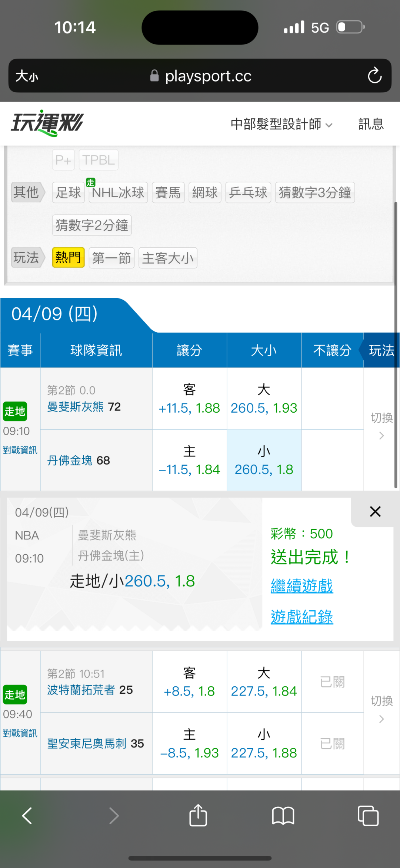Go back with Safari back arrow
Viewport: 400px width, 868px height.
(x=27, y=816)
